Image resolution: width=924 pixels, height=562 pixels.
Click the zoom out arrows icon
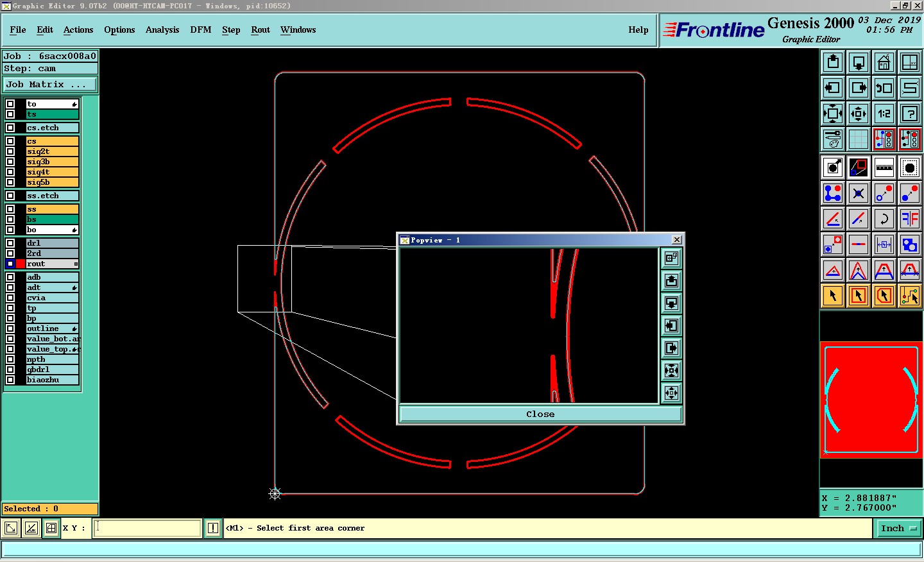859,114
